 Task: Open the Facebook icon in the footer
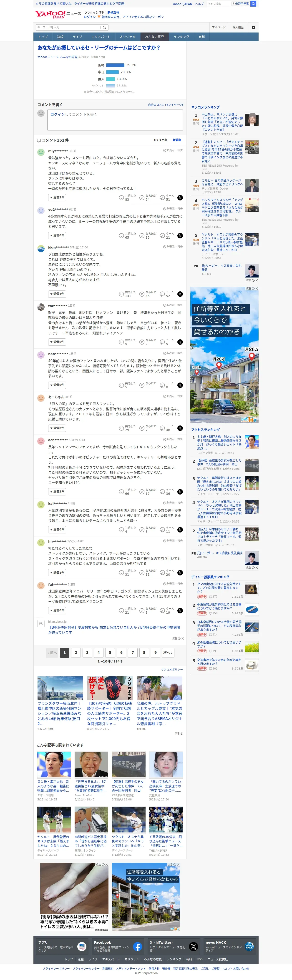137,947
